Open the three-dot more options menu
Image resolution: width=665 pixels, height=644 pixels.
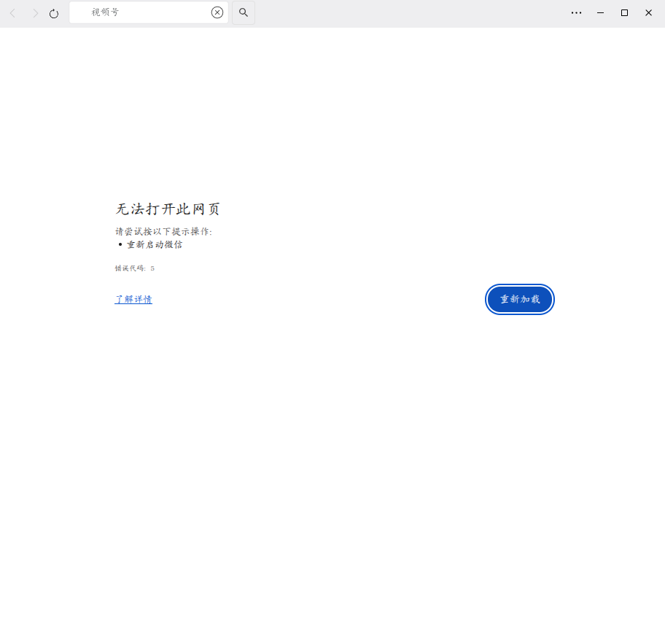coord(576,12)
